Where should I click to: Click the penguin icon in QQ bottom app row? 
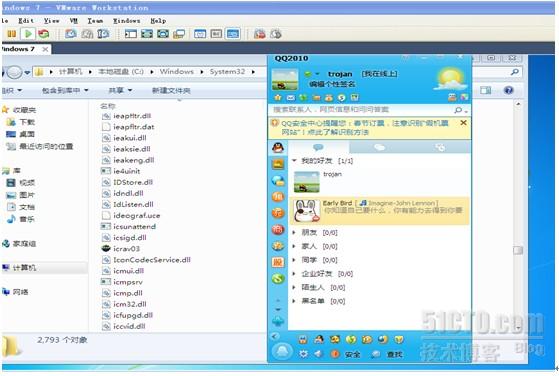(x=319, y=339)
